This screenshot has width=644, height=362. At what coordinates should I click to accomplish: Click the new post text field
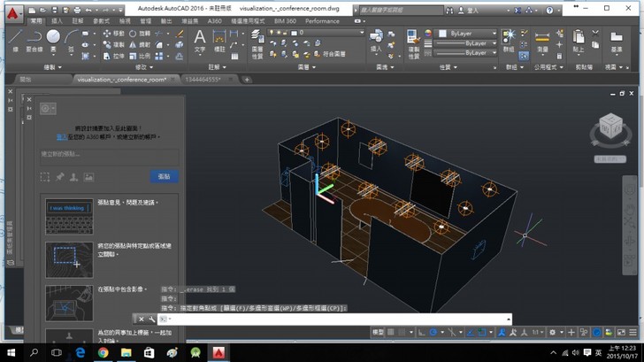(x=108, y=155)
